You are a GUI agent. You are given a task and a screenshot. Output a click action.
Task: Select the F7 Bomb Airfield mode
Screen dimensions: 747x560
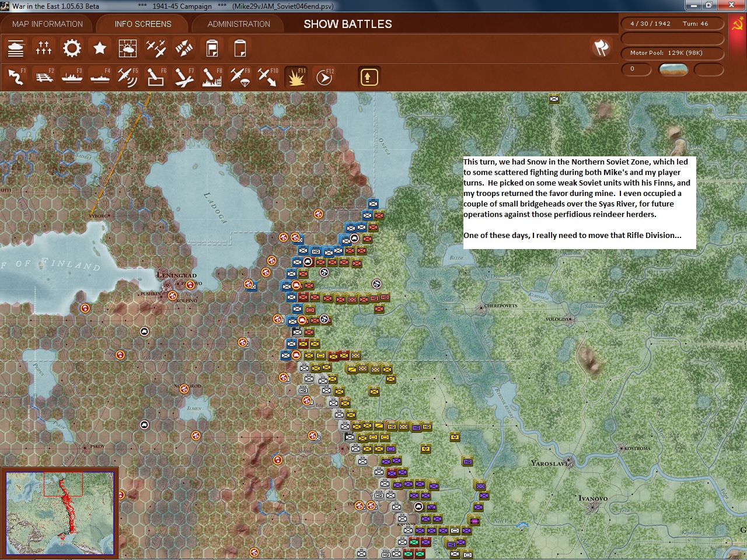[184, 77]
